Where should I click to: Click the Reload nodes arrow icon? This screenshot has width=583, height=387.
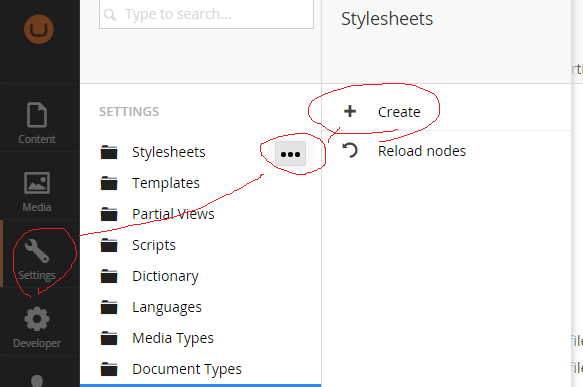click(x=350, y=151)
